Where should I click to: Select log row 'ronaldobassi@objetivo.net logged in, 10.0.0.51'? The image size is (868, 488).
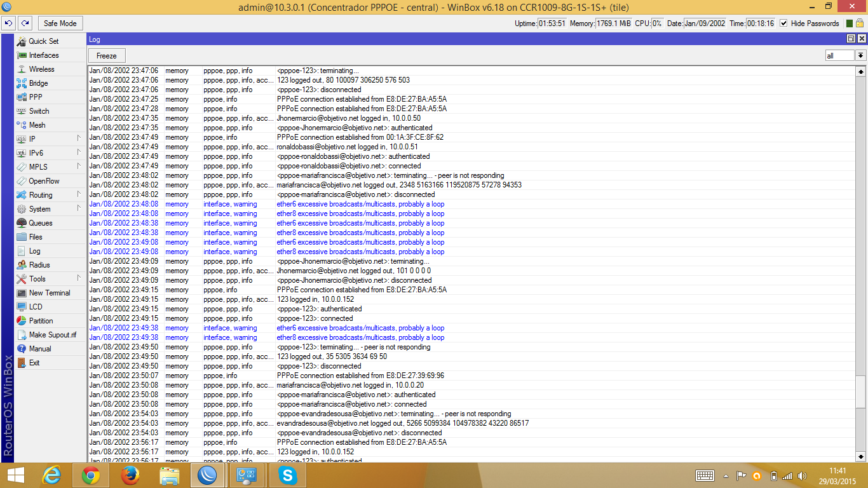472,147
